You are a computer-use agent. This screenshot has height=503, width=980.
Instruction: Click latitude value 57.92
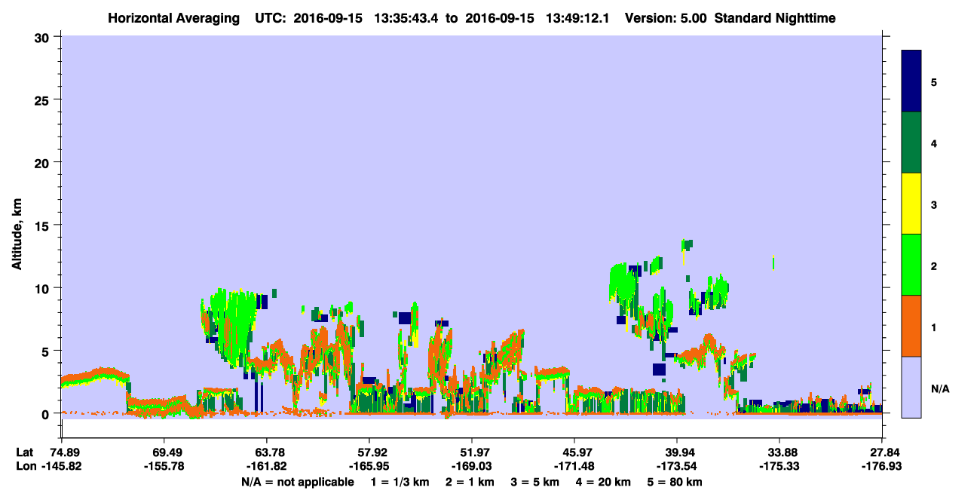coord(369,452)
